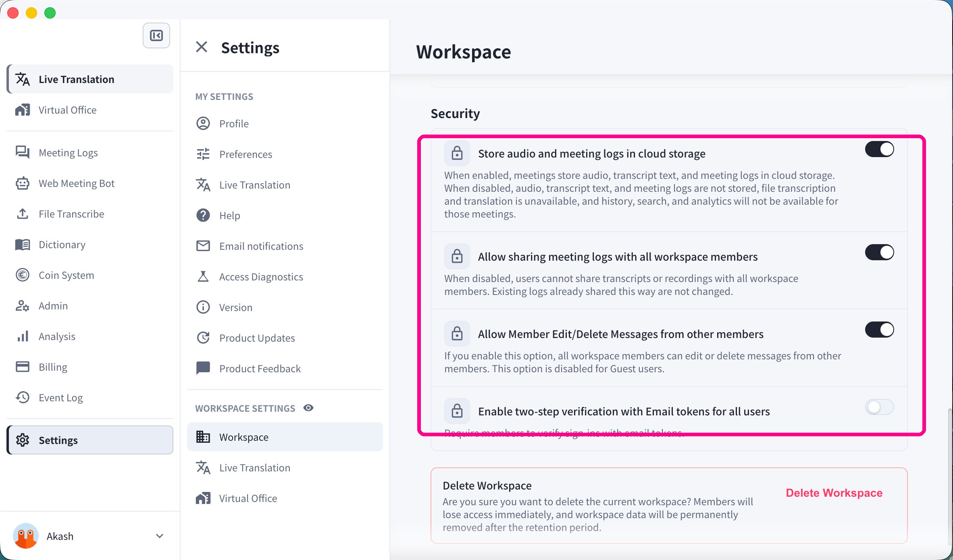The image size is (953, 560).
Task: Click the Analysis bar chart icon
Action: (23, 336)
